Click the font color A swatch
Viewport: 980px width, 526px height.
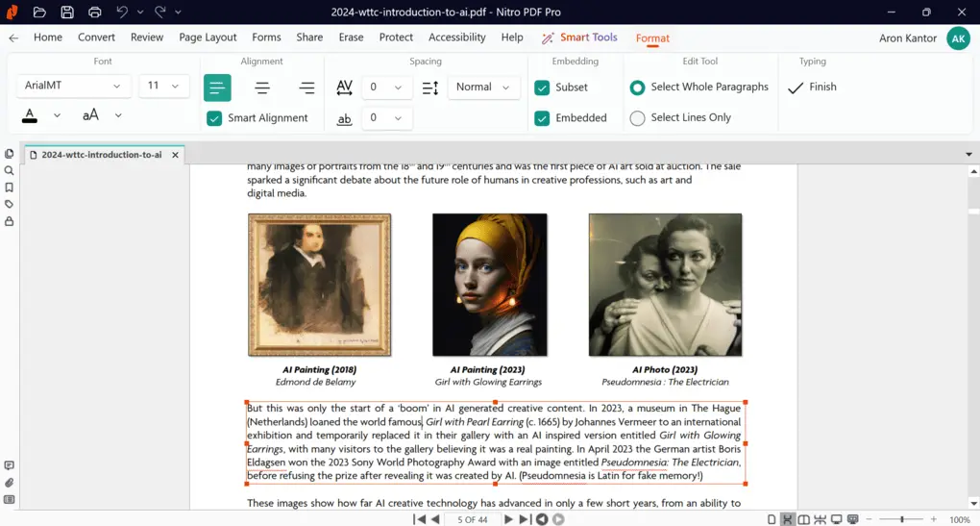coord(30,115)
